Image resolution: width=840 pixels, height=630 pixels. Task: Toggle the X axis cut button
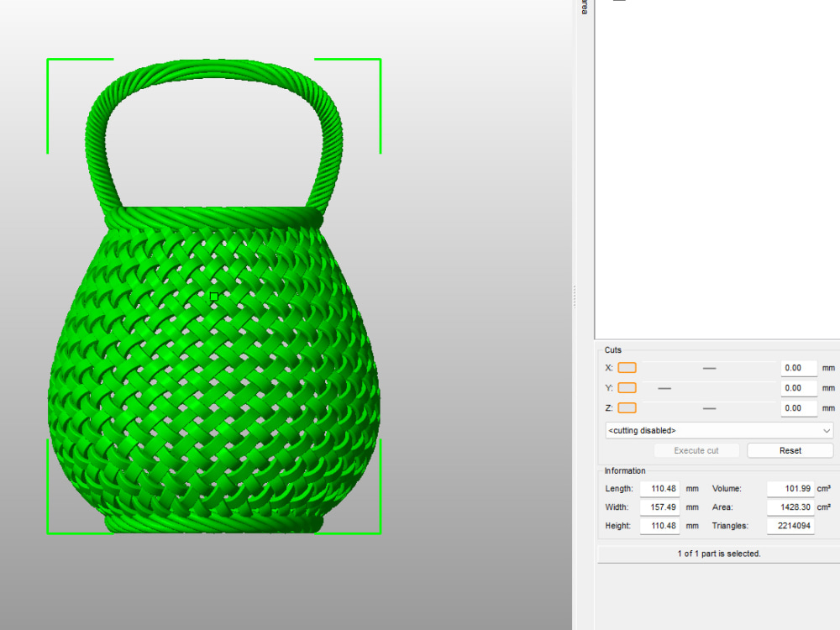pyautogui.click(x=627, y=368)
